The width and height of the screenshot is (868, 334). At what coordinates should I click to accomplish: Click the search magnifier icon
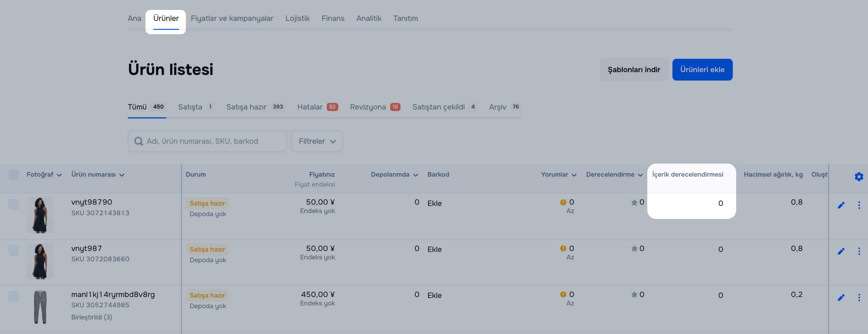point(138,141)
